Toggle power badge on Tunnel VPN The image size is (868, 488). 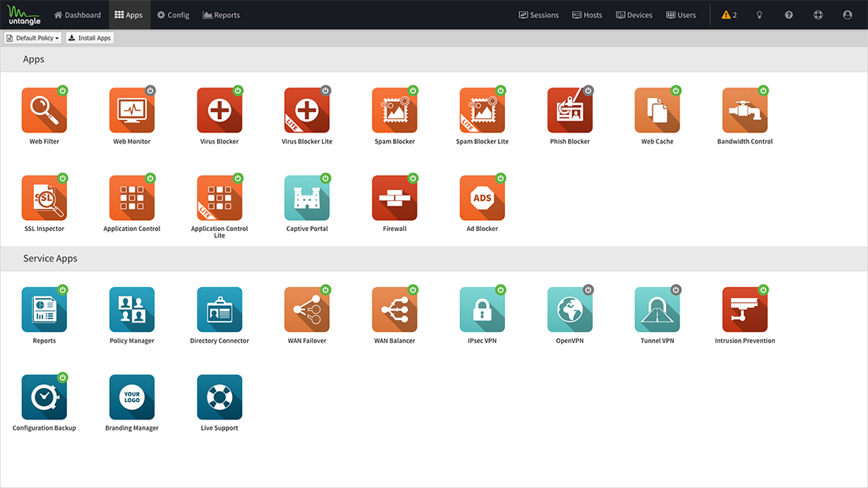click(675, 290)
